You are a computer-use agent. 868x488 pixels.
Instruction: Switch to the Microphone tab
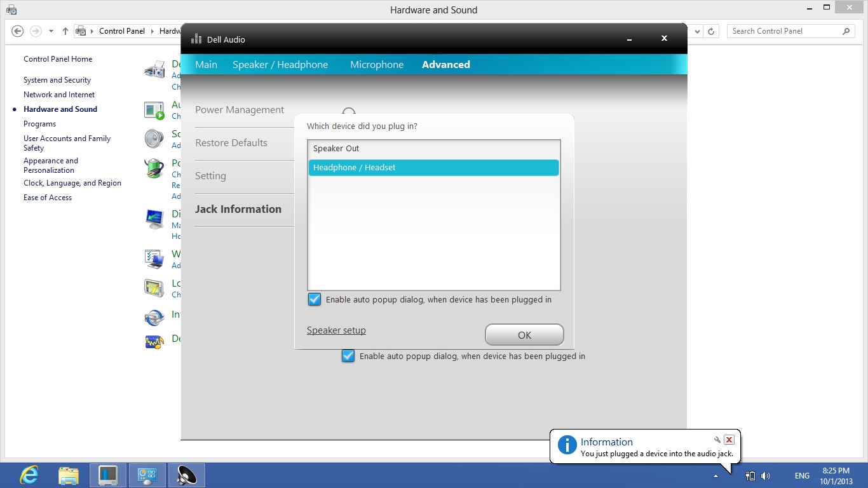tap(377, 64)
